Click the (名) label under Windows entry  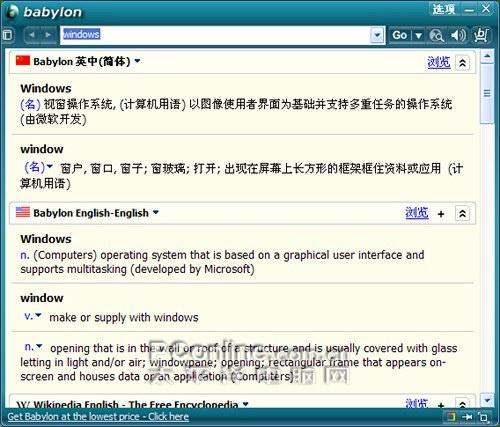pyautogui.click(x=30, y=104)
